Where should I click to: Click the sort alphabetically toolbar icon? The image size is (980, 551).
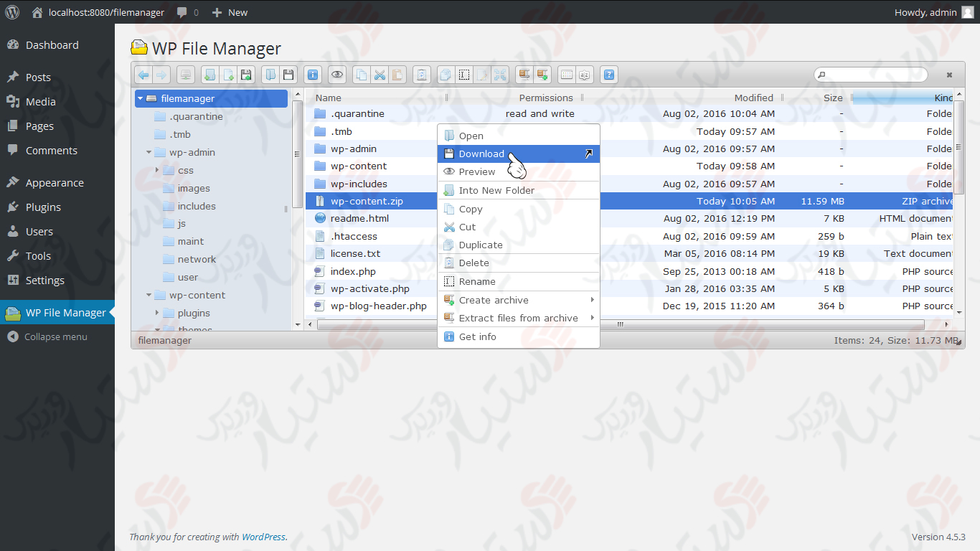584,75
